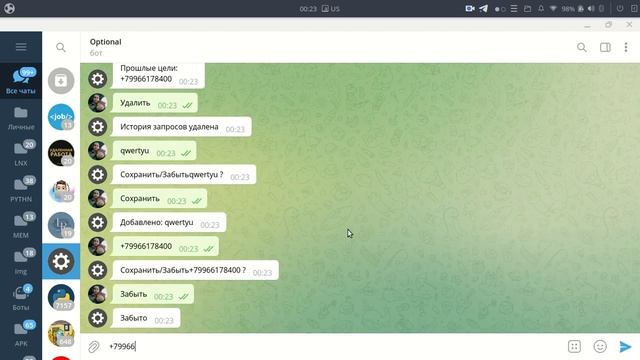Click the 'Прошлые цели' bot message

158,76
